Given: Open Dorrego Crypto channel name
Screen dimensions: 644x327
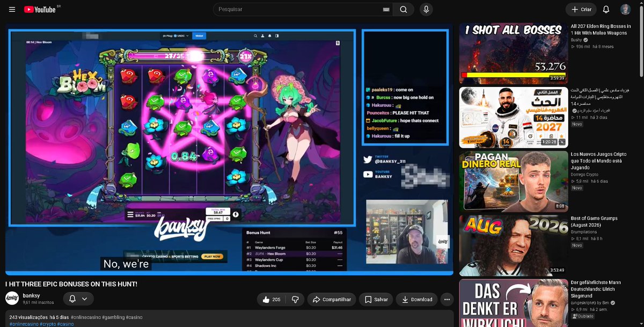Looking at the screenshot, I should pyautogui.click(x=585, y=175).
